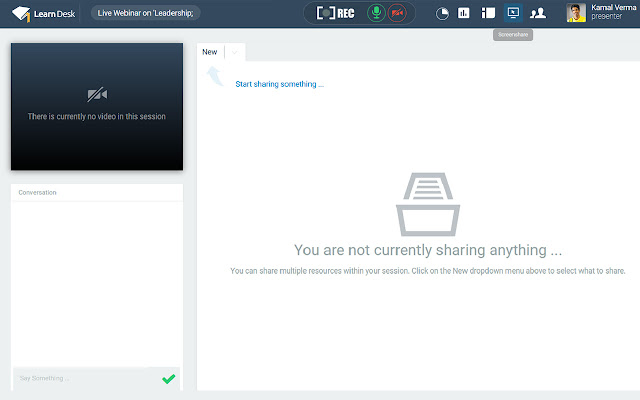Expand the dropdown arrow beside New

(x=234, y=52)
